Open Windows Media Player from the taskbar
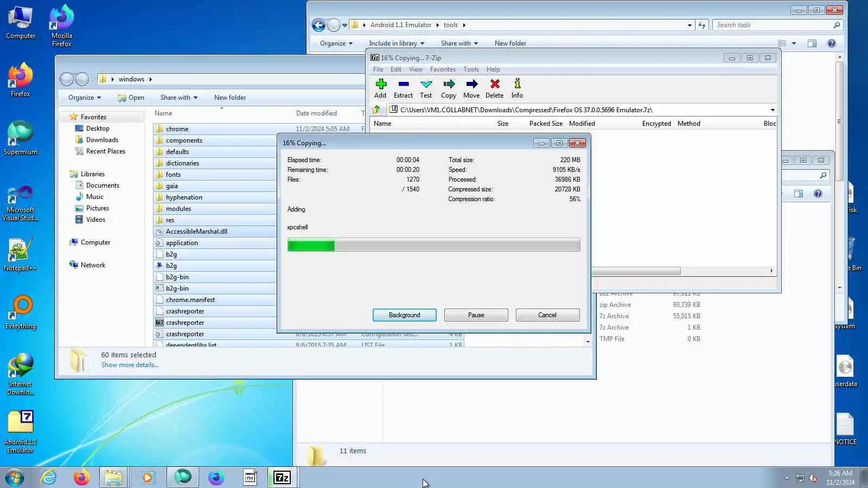Viewport: 868px width, 488px height. pos(148,477)
